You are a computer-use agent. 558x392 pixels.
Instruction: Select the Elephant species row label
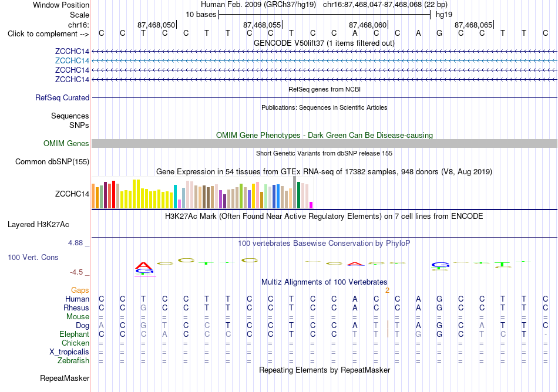click(x=74, y=334)
